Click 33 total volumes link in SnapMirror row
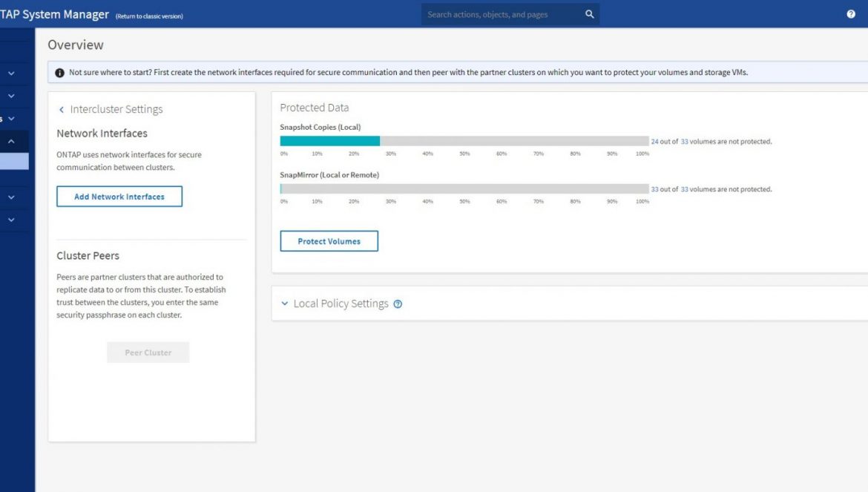Viewport: 868px width, 492px height. pyautogui.click(x=684, y=189)
